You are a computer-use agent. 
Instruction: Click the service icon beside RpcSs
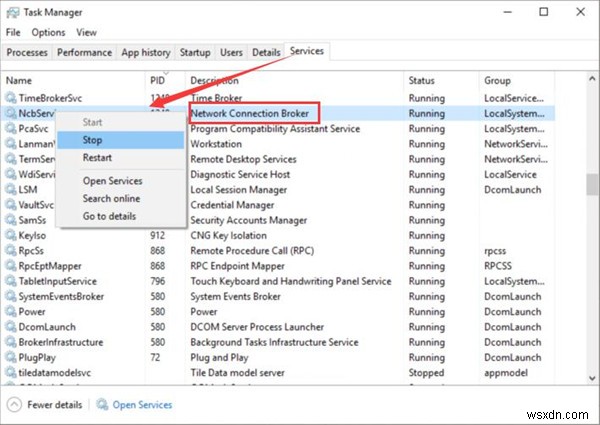pyautogui.click(x=11, y=251)
